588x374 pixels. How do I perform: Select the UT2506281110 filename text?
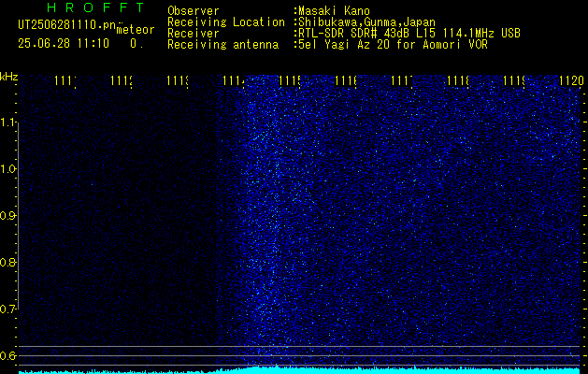[67, 25]
